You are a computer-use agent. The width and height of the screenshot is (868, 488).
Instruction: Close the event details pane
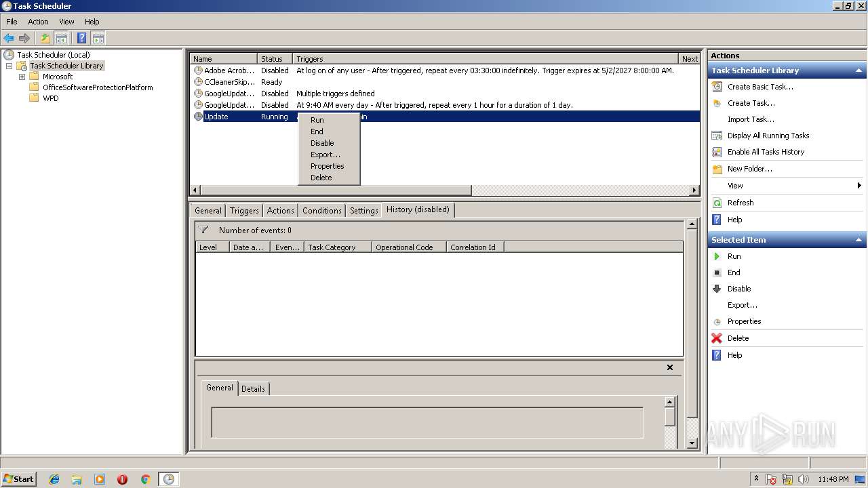click(x=670, y=367)
